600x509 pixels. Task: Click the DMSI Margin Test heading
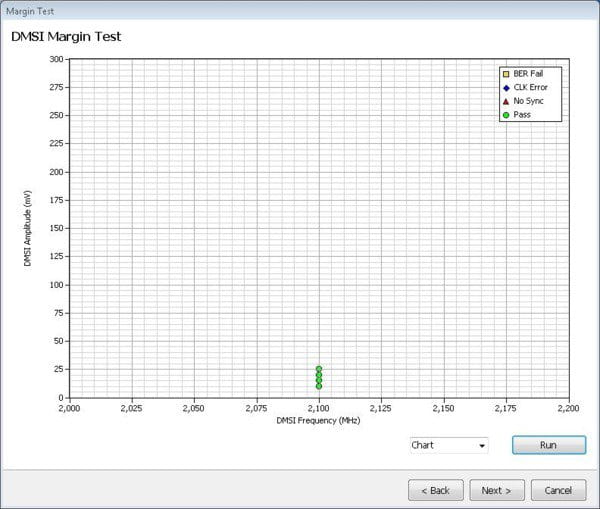click(x=66, y=37)
